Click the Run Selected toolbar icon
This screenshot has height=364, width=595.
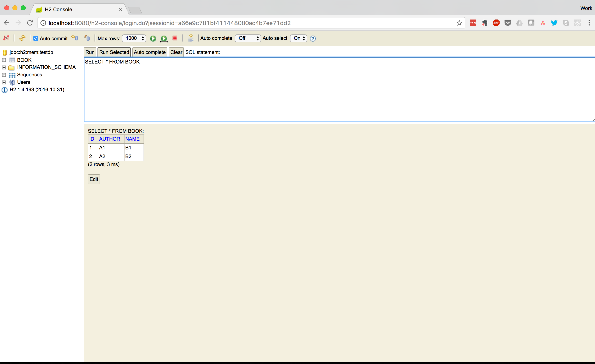coord(164,38)
